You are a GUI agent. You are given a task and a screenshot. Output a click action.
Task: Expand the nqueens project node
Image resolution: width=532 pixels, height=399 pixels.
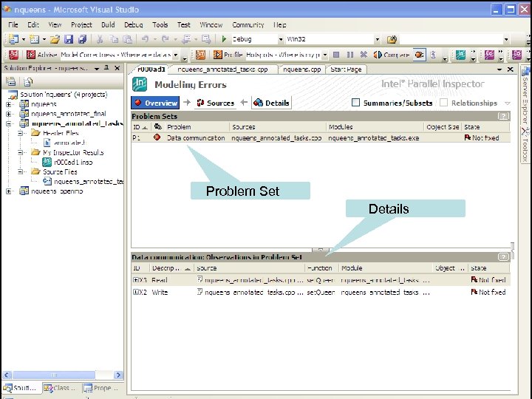(x=8, y=104)
